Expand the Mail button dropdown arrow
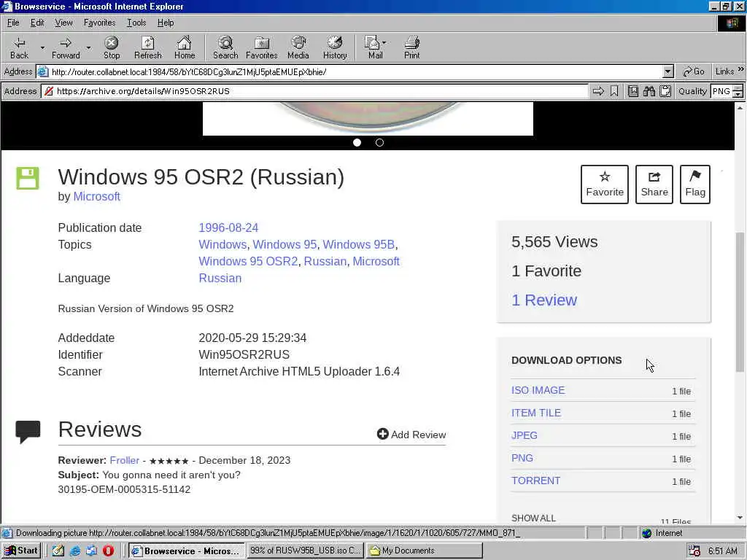This screenshot has width=747, height=560. pyautogui.click(x=384, y=43)
